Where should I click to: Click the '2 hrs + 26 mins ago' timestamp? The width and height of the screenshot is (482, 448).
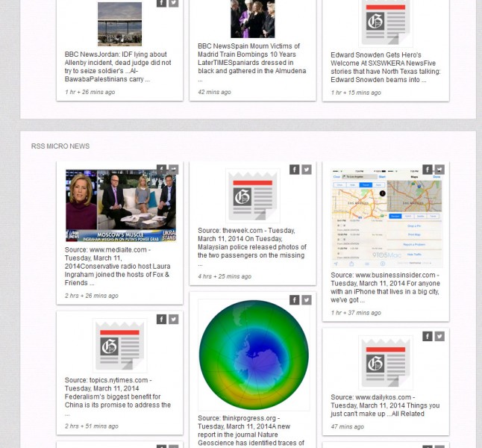pos(91,296)
